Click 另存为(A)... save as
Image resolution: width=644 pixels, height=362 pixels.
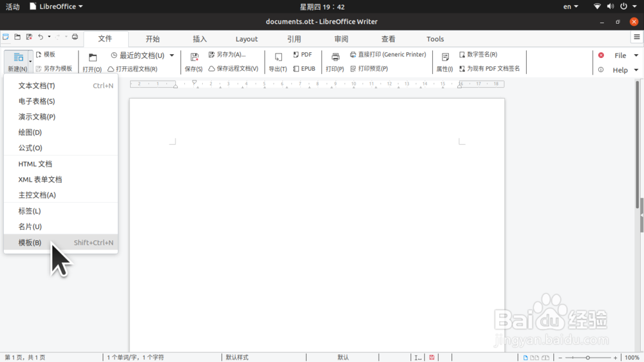pyautogui.click(x=227, y=54)
